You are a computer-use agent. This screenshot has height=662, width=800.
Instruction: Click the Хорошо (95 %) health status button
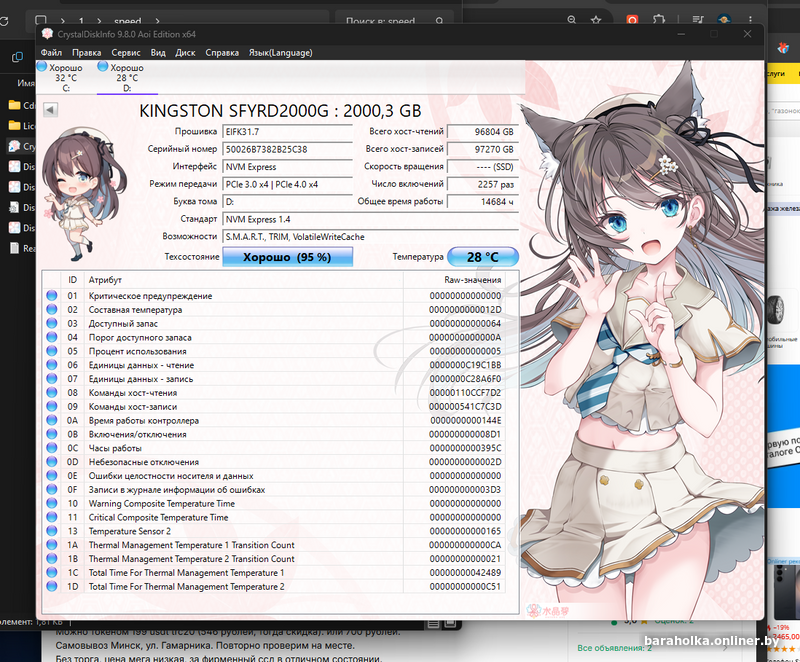[287, 257]
